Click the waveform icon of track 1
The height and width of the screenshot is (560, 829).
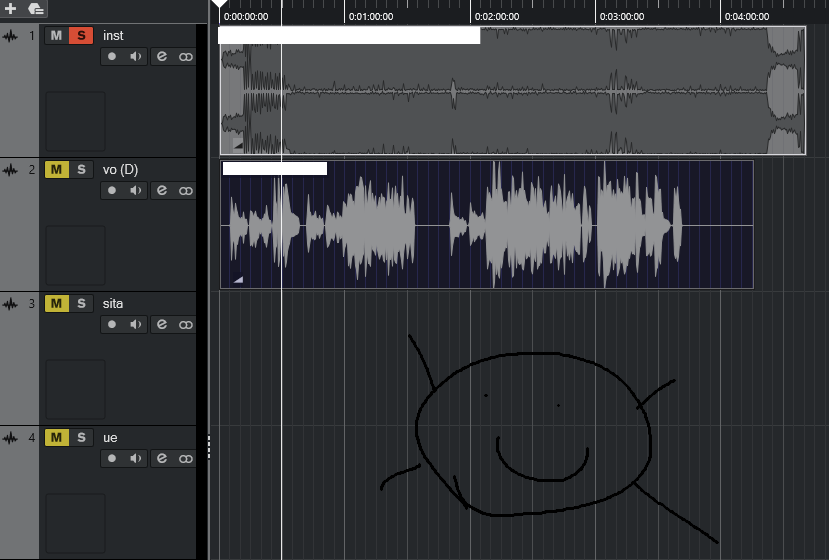click(x=10, y=36)
